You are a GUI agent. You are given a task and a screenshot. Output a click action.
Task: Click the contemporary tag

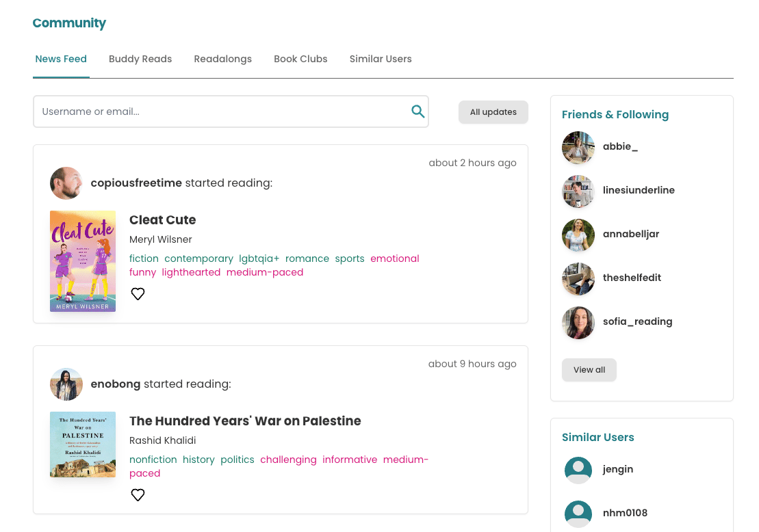point(199,258)
